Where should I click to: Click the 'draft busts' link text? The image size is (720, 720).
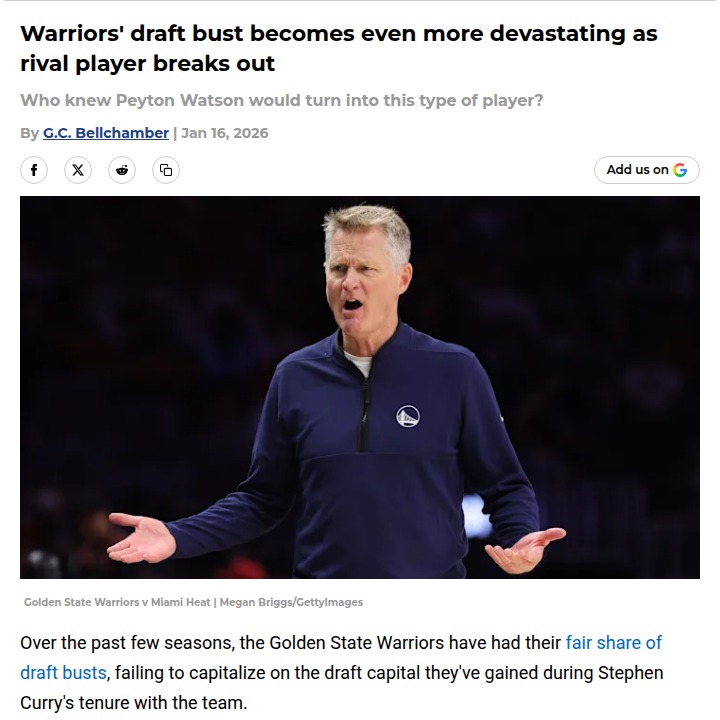pyautogui.click(x=63, y=673)
